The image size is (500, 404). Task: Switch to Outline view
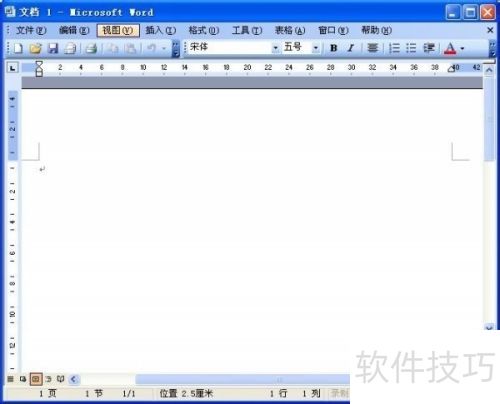tap(49, 379)
